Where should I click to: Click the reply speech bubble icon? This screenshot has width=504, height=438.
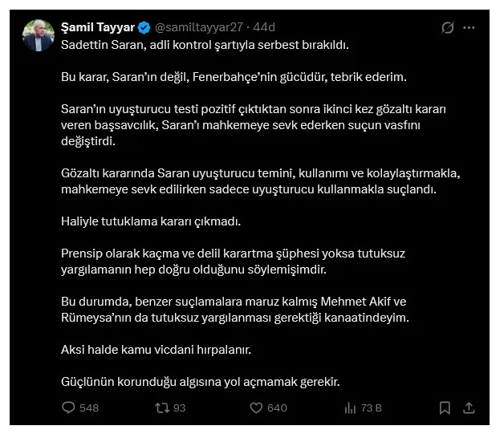[68, 408]
